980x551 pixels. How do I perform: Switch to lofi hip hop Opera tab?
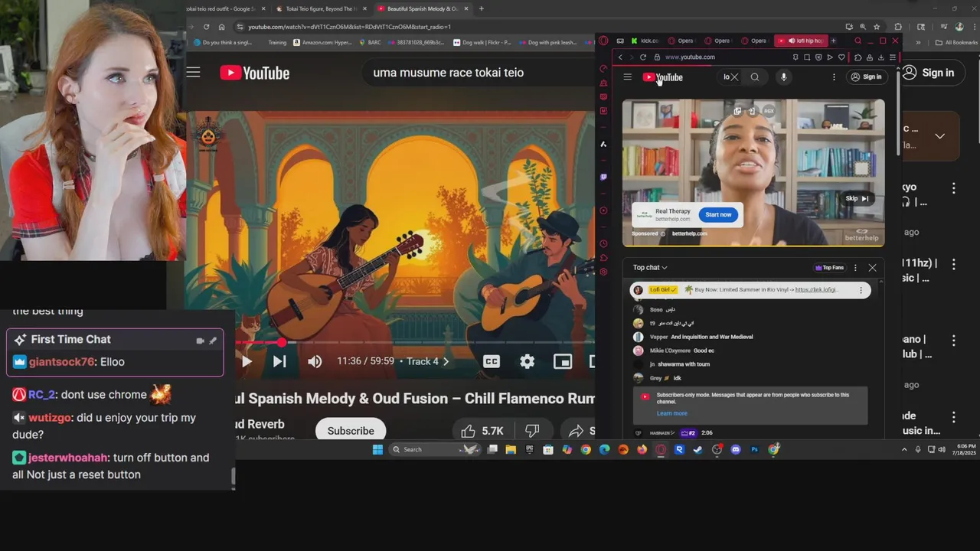(801, 41)
